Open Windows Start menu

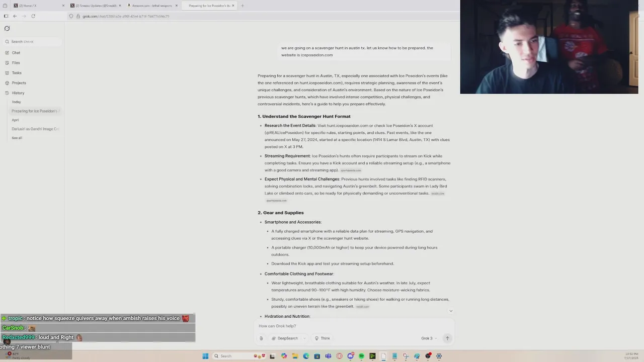[x=205, y=356]
